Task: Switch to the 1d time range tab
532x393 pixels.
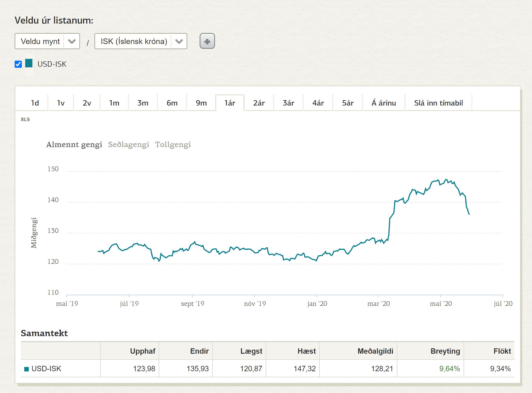Action: (35, 103)
